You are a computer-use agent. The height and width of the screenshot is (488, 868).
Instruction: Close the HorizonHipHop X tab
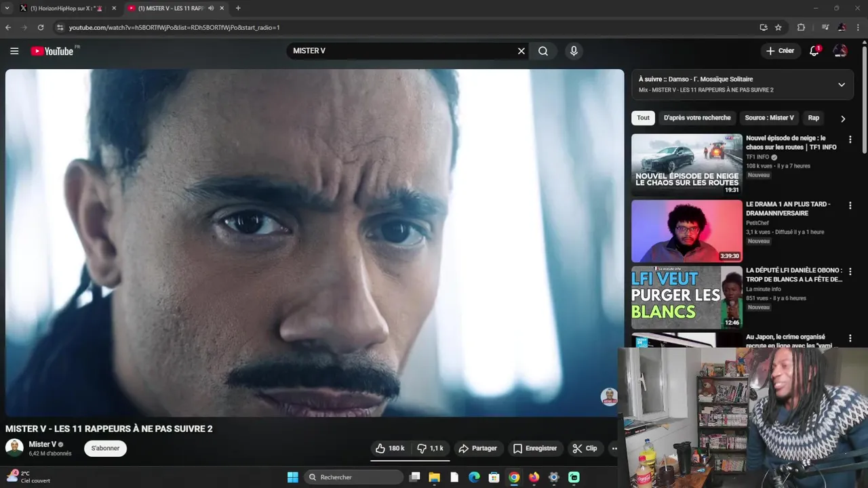coord(113,8)
